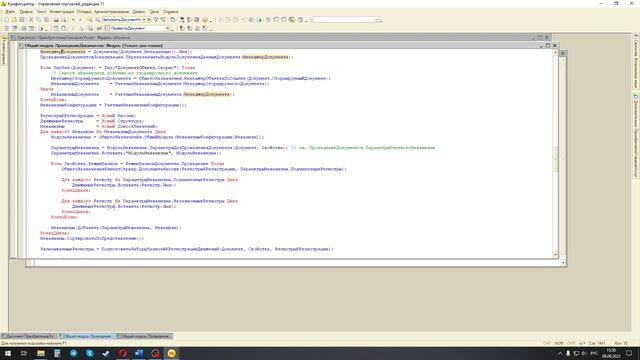Open Opera browser from the taskbar
The height and width of the screenshot is (360, 640).
122,353
